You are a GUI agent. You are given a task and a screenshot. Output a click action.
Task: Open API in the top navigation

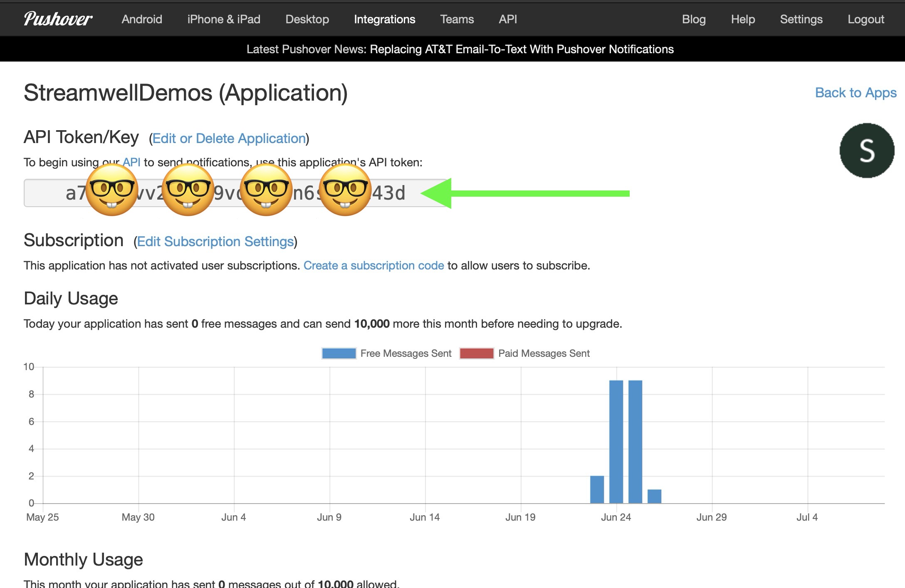508,19
